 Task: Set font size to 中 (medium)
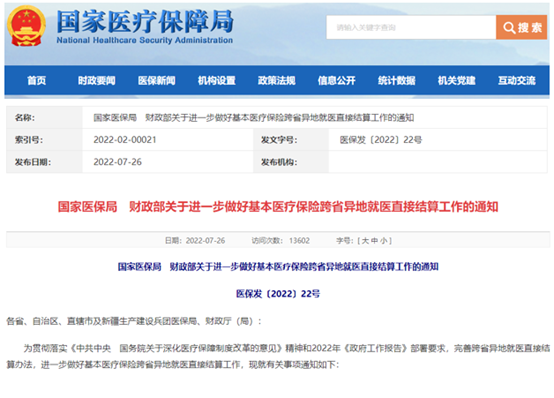375,241
